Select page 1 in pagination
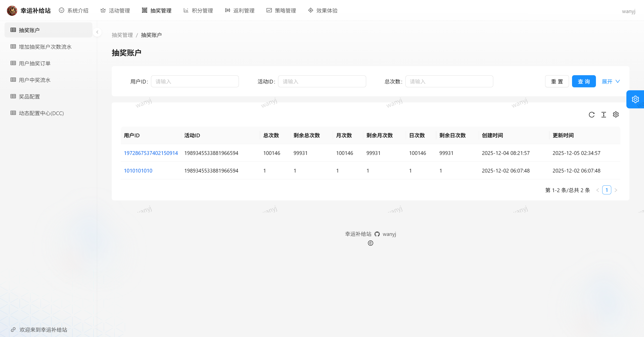 coord(607,190)
